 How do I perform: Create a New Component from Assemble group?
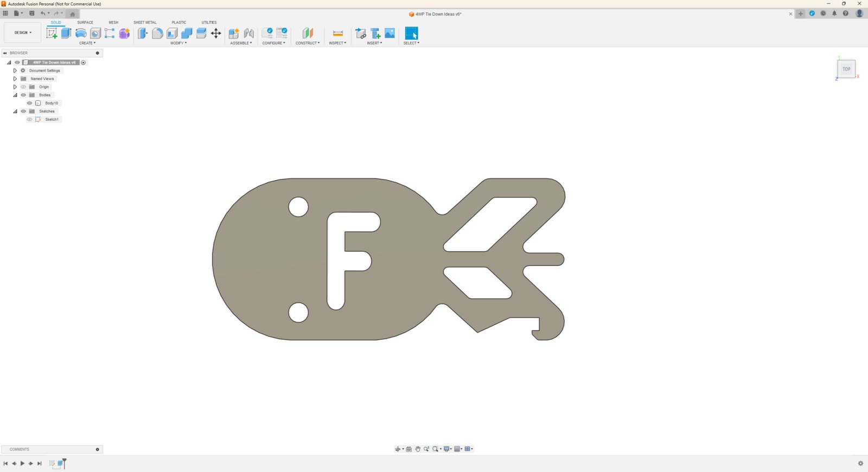point(234,33)
